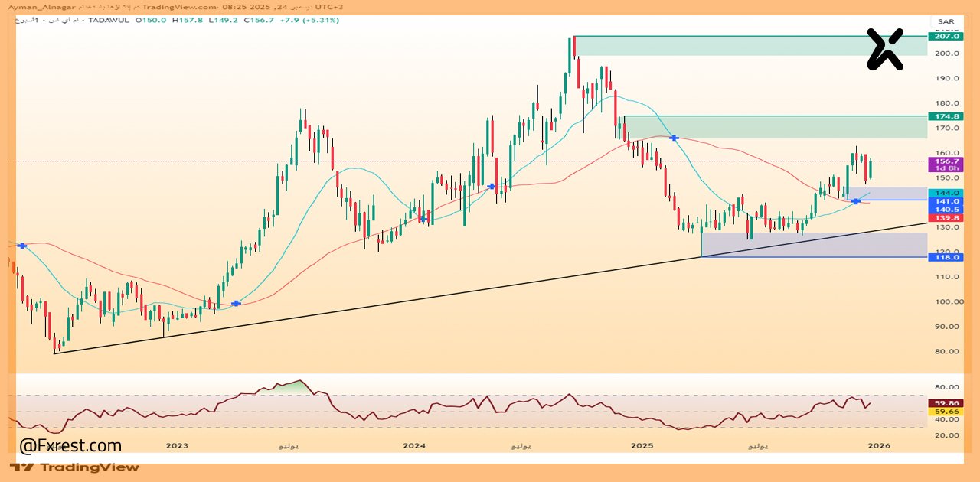Click the black X logo on chart

pyautogui.click(x=884, y=49)
